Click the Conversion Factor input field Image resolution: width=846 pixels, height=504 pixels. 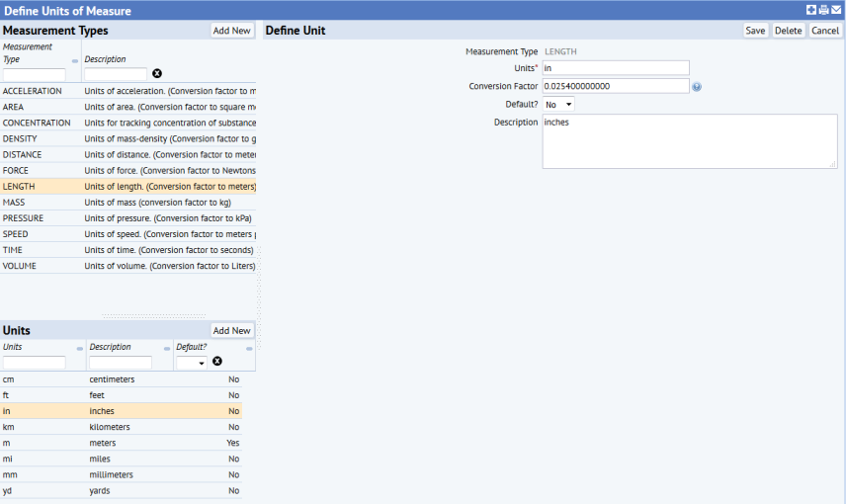coord(616,86)
